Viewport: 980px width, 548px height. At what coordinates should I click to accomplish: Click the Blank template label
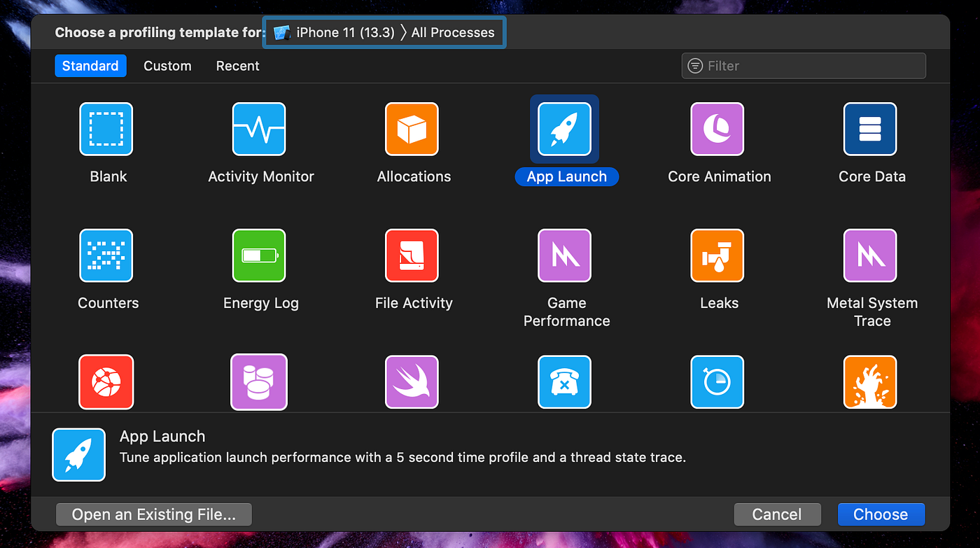point(108,176)
